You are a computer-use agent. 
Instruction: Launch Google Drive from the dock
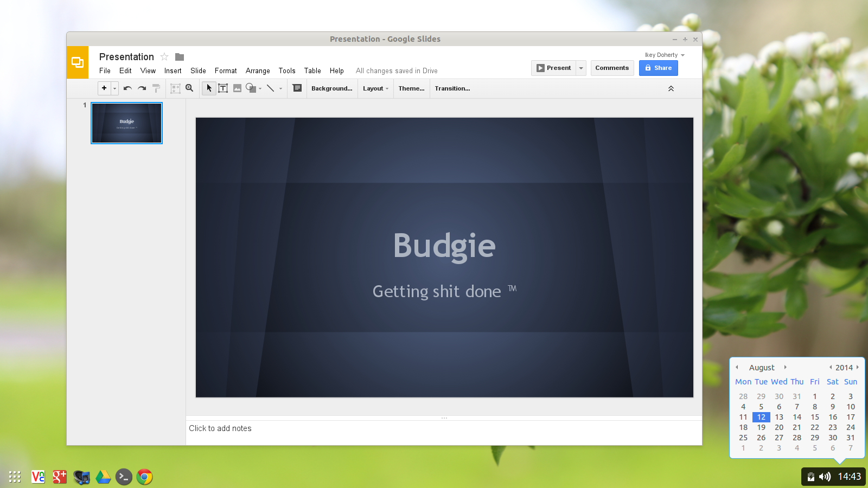pos(103,477)
